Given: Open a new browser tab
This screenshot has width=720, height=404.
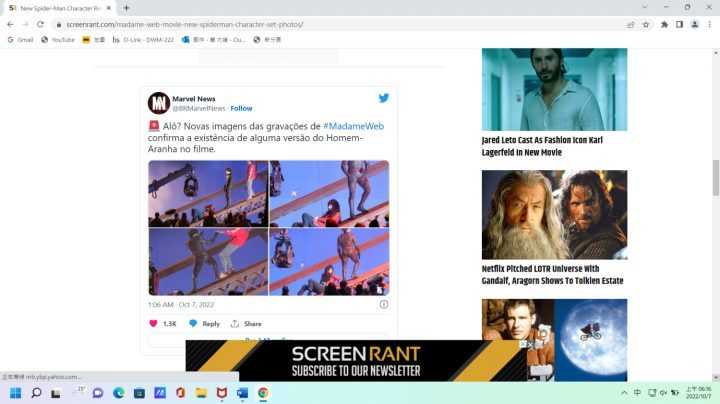Looking at the screenshot, I should point(126,8).
